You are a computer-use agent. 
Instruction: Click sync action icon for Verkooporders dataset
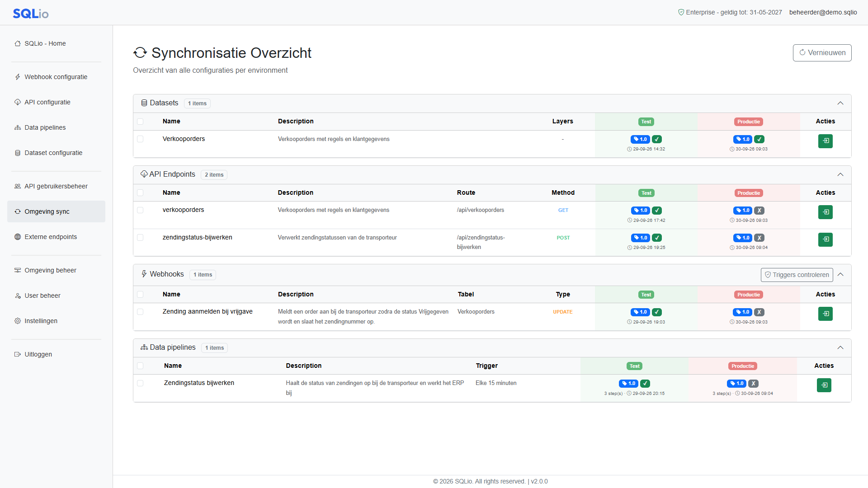click(825, 141)
